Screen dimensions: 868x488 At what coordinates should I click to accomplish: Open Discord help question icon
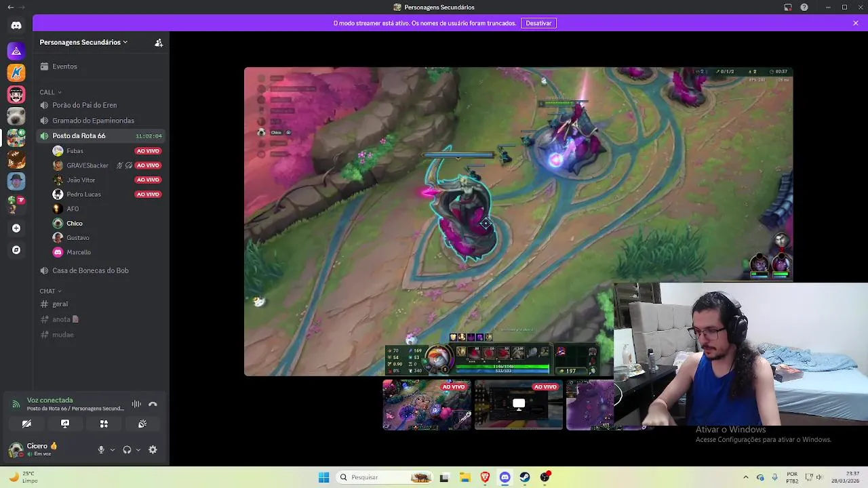(804, 7)
